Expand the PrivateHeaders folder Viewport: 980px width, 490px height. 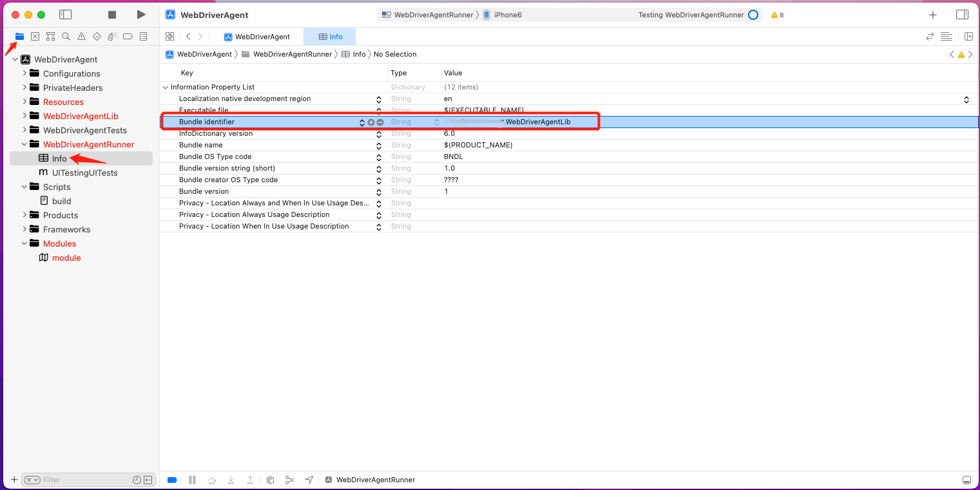coord(24,88)
